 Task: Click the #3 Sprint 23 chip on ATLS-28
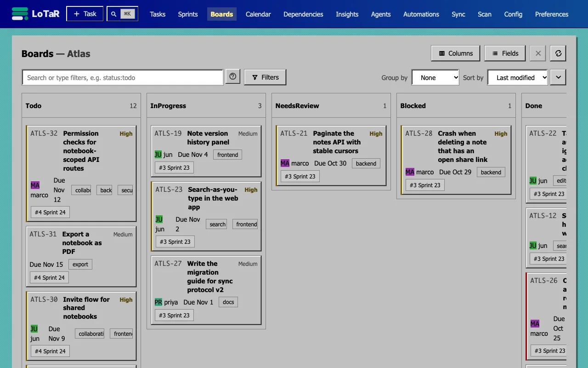(425, 185)
